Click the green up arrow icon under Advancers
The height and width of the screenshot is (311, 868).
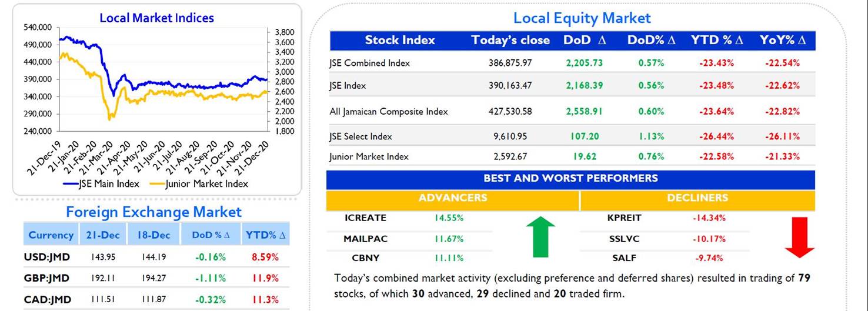(x=536, y=236)
